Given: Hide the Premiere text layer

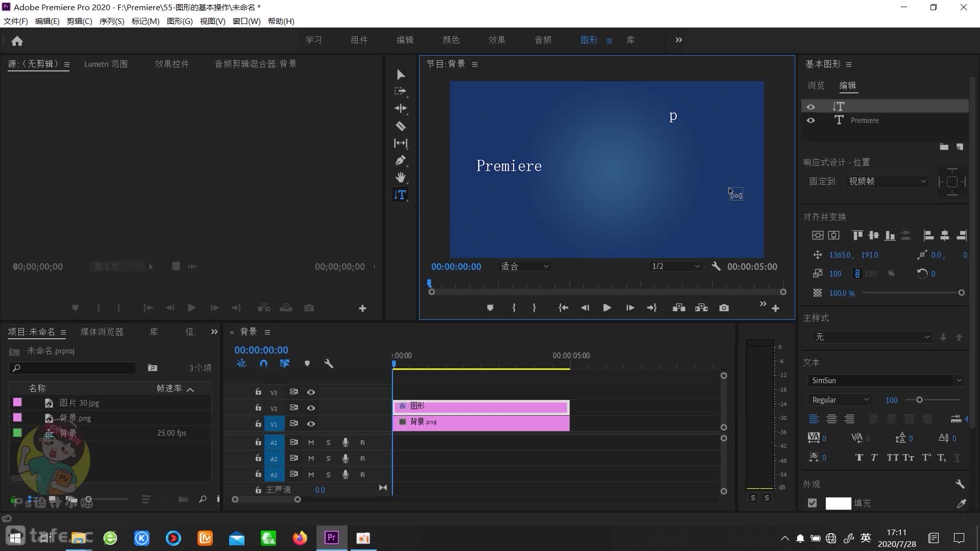Looking at the screenshot, I should coord(811,120).
